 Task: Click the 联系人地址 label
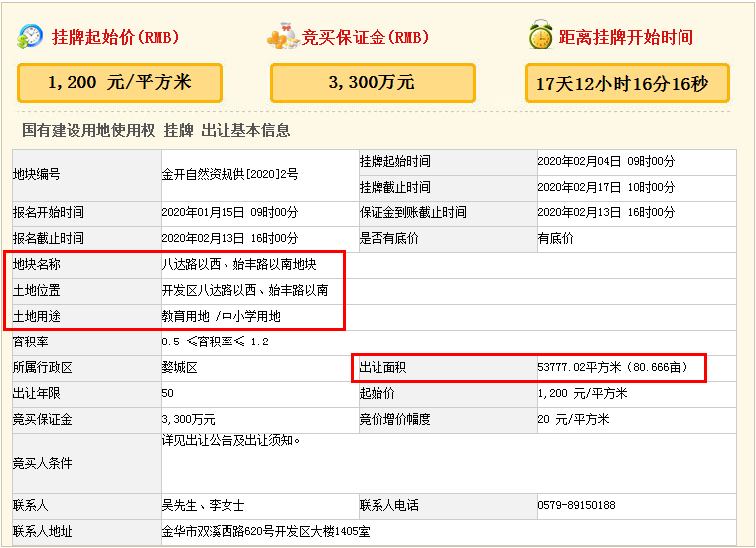(43, 532)
